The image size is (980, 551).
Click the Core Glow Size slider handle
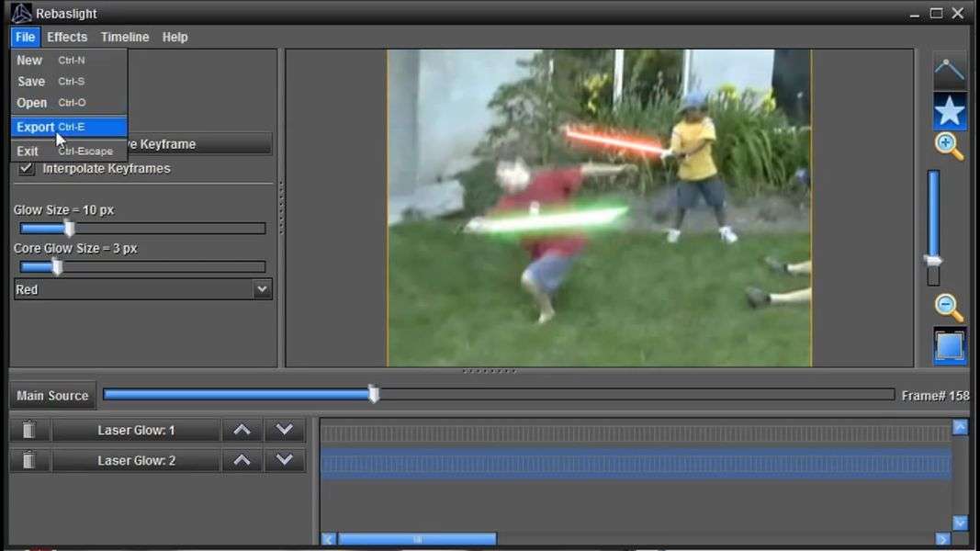point(57,267)
